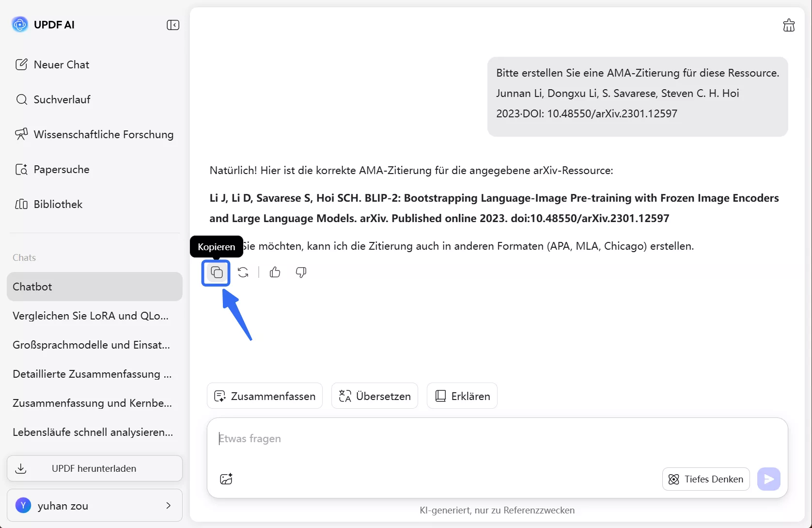Open Suchverlauf
The height and width of the screenshot is (528, 812).
pos(53,99)
